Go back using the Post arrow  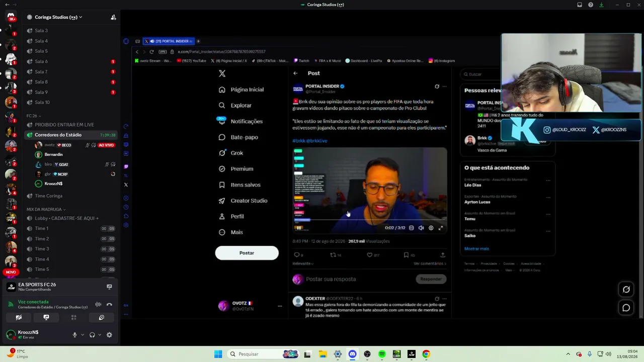click(x=295, y=73)
